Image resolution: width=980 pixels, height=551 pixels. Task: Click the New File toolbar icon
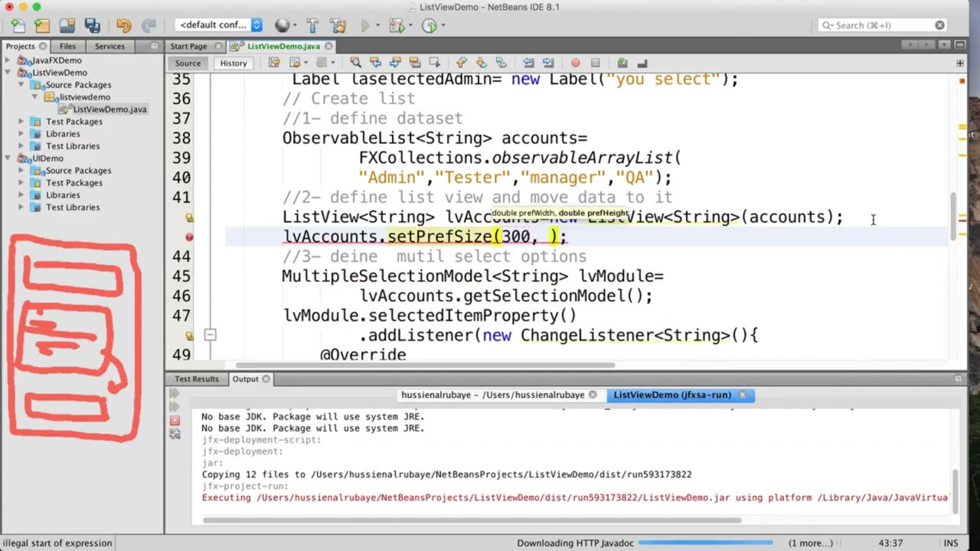[x=18, y=25]
